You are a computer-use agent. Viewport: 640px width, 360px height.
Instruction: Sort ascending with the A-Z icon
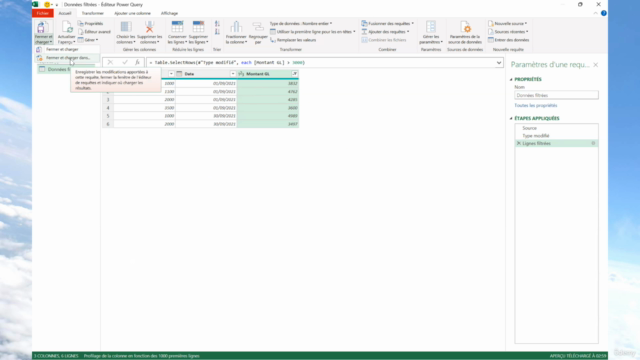pyautogui.click(x=217, y=24)
